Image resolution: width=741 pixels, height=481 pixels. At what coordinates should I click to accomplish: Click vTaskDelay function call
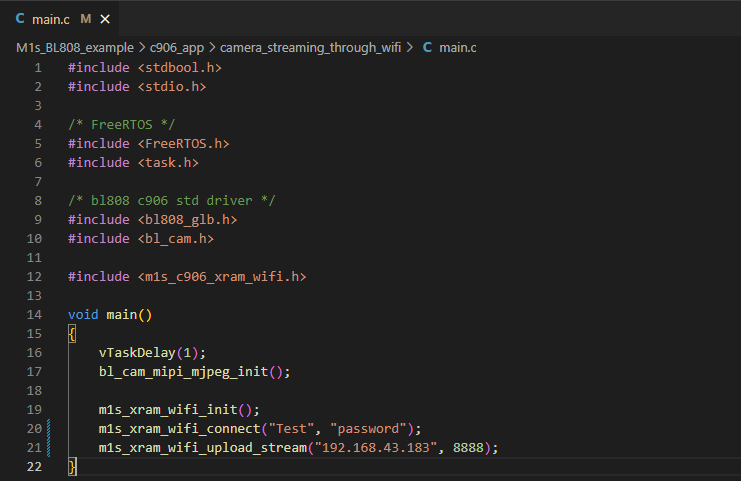pos(137,353)
